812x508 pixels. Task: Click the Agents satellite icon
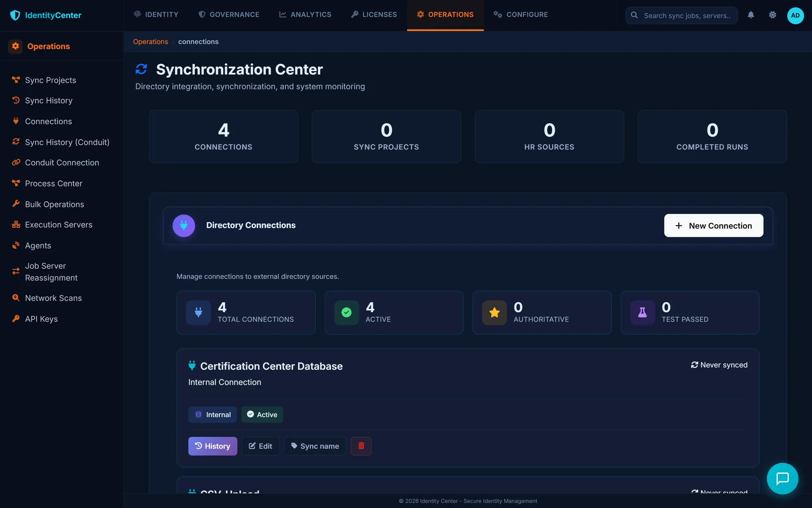tap(16, 245)
